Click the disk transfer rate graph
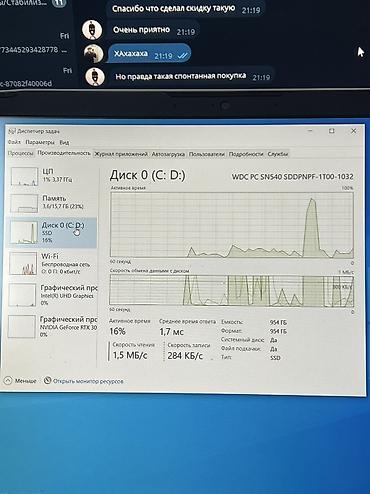This screenshot has width=370, height=494. pyautogui.click(x=232, y=290)
